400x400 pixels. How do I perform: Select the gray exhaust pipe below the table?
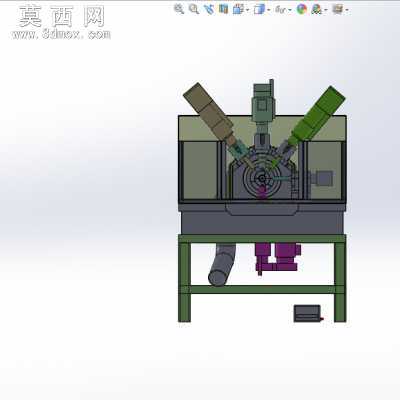(221, 265)
